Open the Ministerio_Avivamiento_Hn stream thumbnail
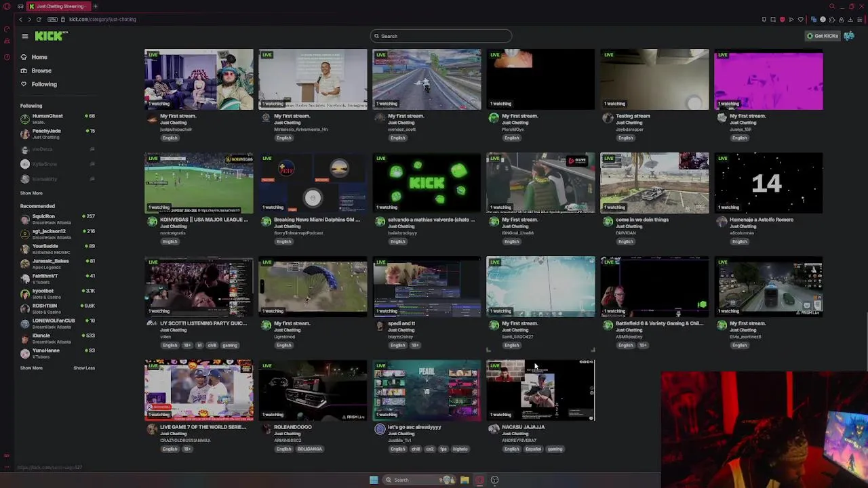 [x=313, y=79]
